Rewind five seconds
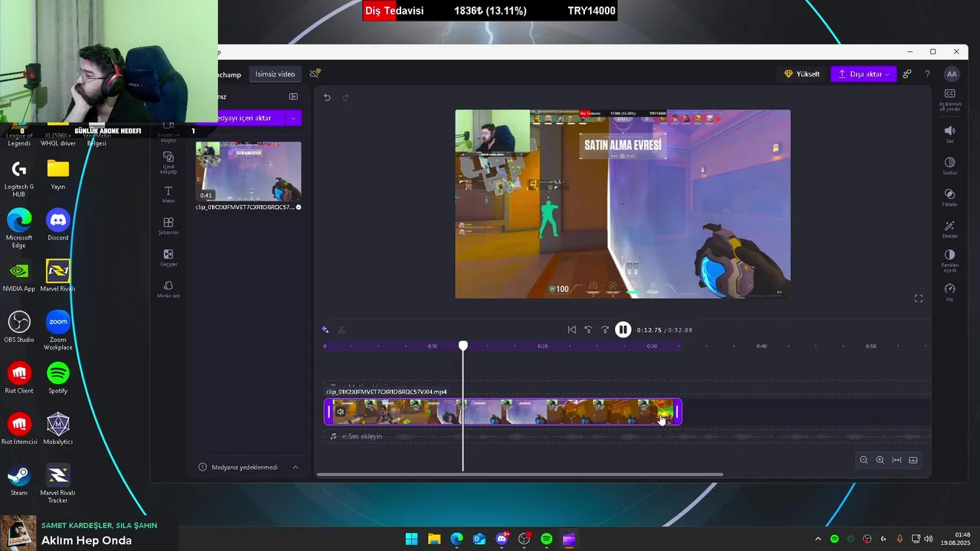 588,330
